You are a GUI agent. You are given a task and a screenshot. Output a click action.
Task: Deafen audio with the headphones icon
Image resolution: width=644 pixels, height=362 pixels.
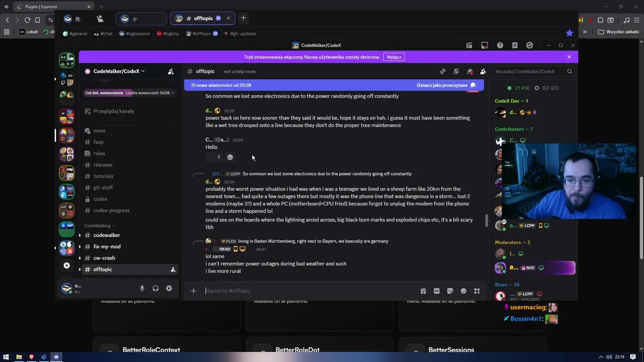155,288
